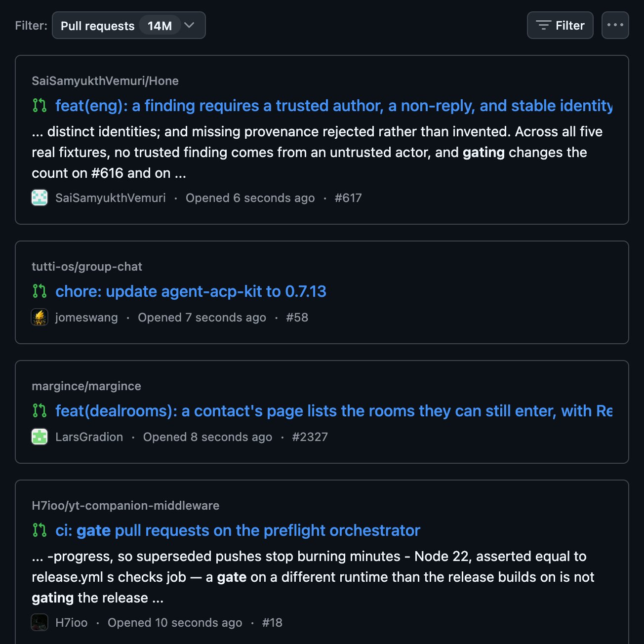The height and width of the screenshot is (644, 644).
Task: Open the three-dot more options menu
Action: tap(615, 25)
